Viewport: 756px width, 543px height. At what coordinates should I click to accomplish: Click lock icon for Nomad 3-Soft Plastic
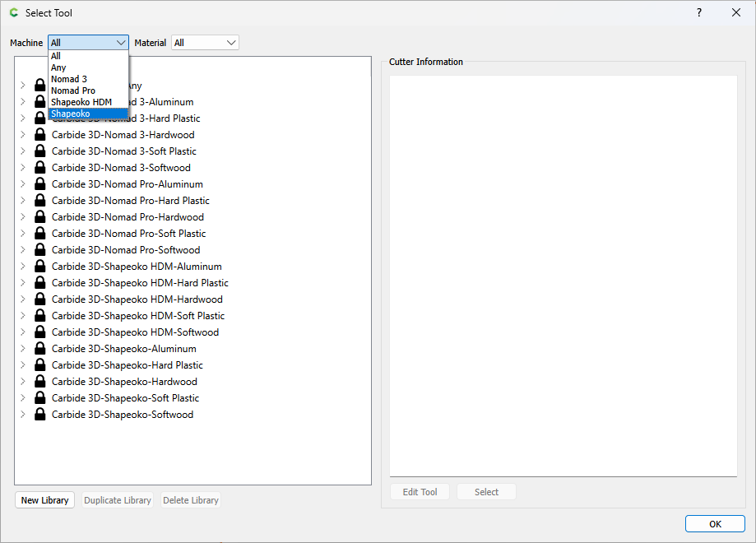[x=39, y=151]
